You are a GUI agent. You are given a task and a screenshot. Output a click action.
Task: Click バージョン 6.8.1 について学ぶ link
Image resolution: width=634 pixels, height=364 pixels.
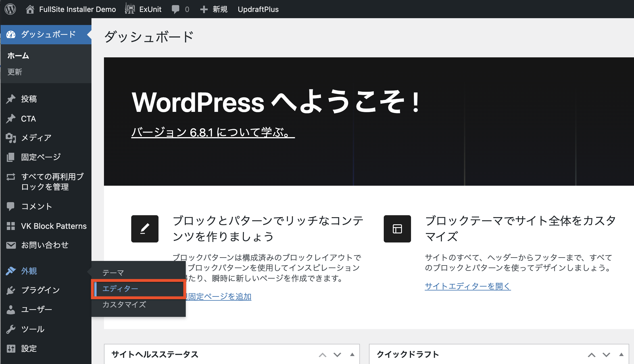pyautogui.click(x=213, y=133)
